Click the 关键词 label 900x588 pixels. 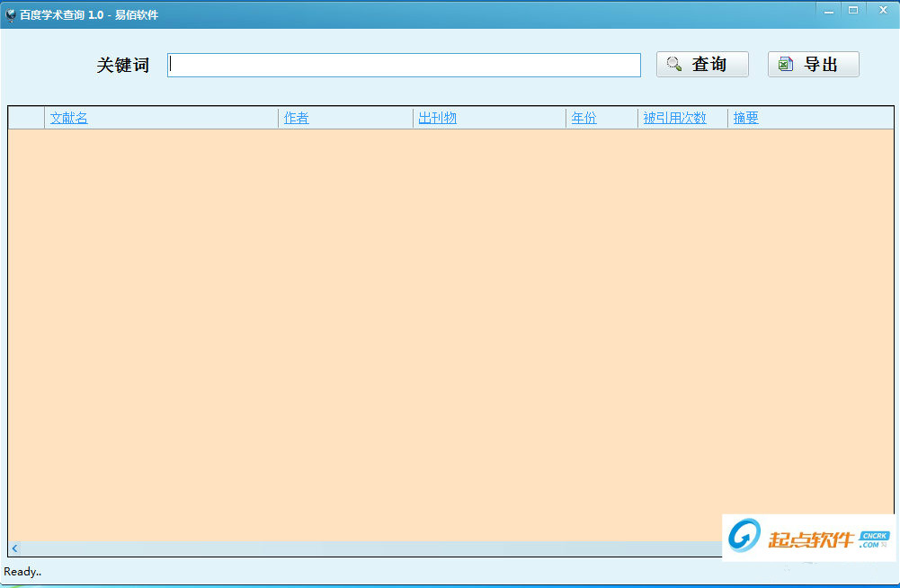point(123,65)
